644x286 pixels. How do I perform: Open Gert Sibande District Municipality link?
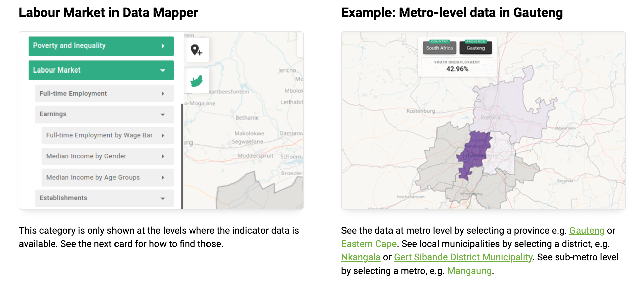[463, 257]
